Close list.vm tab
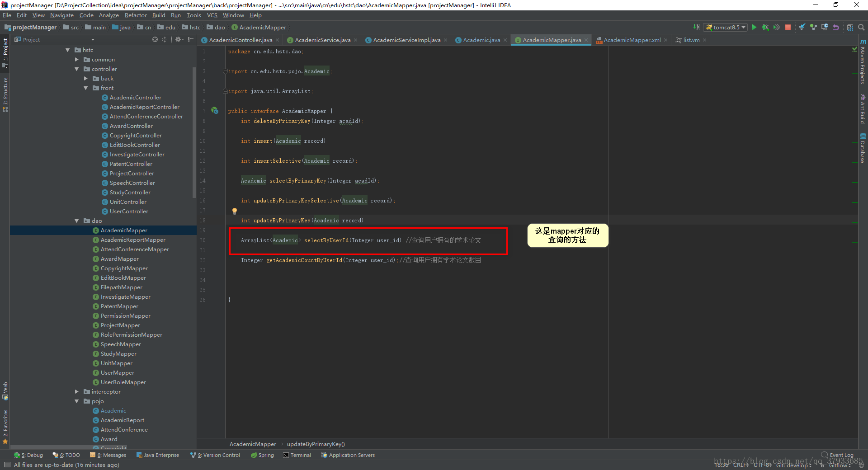Screen dimensions: 868x470 pyautogui.click(x=704, y=40)
